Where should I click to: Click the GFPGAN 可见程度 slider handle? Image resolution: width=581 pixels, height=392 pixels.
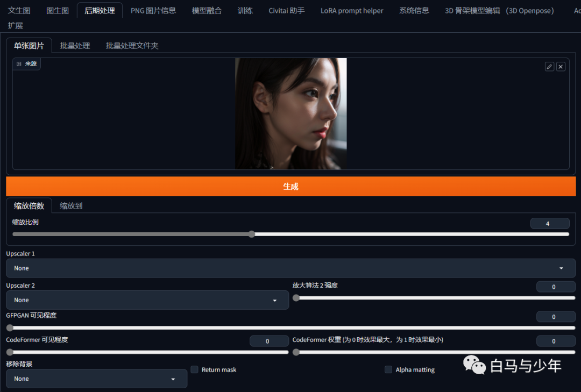coord(10,327)
